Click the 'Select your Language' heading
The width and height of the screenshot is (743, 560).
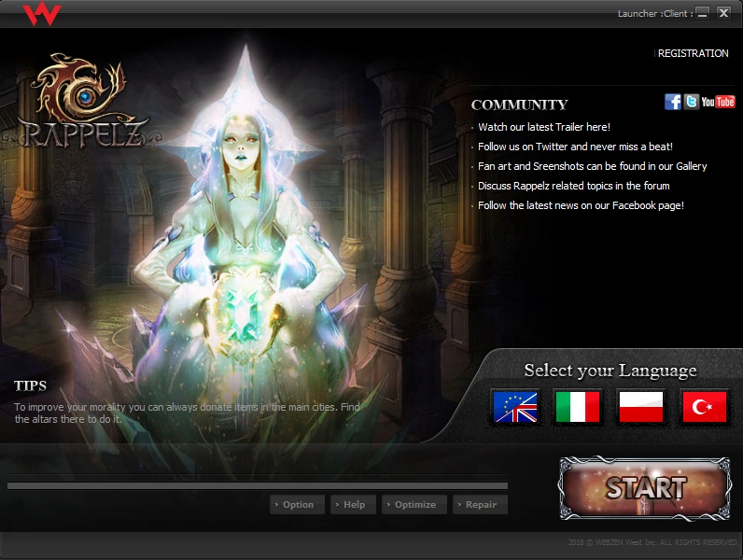tap(610, 371)
